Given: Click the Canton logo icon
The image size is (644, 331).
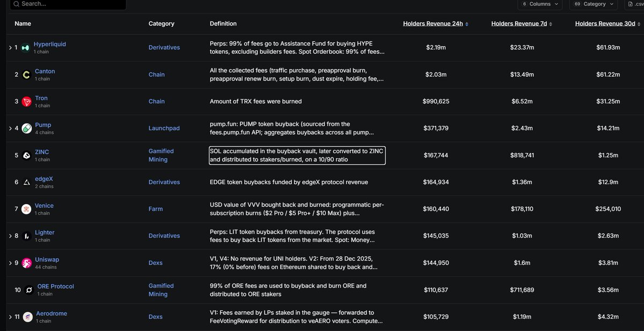Looking at the screenshot, I should tap(26, 75).
